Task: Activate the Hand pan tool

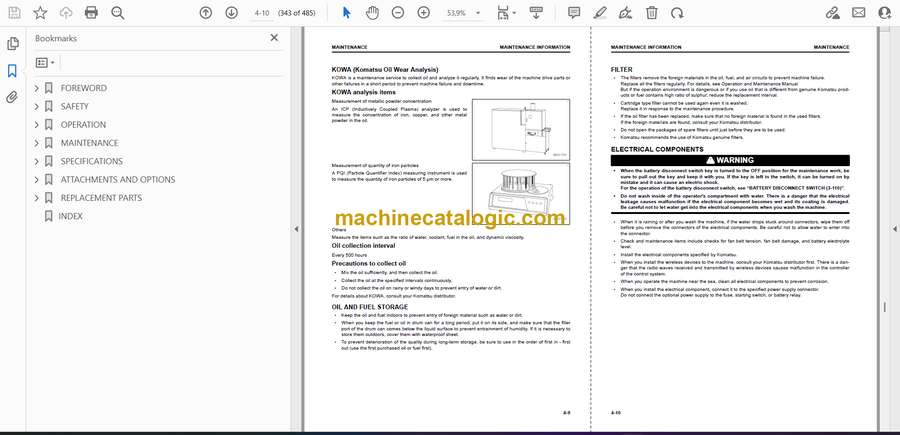Action: pos(373,13)
